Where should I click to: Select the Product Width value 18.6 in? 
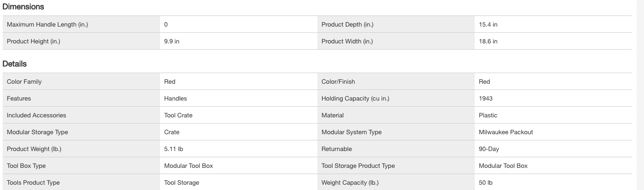488,42
